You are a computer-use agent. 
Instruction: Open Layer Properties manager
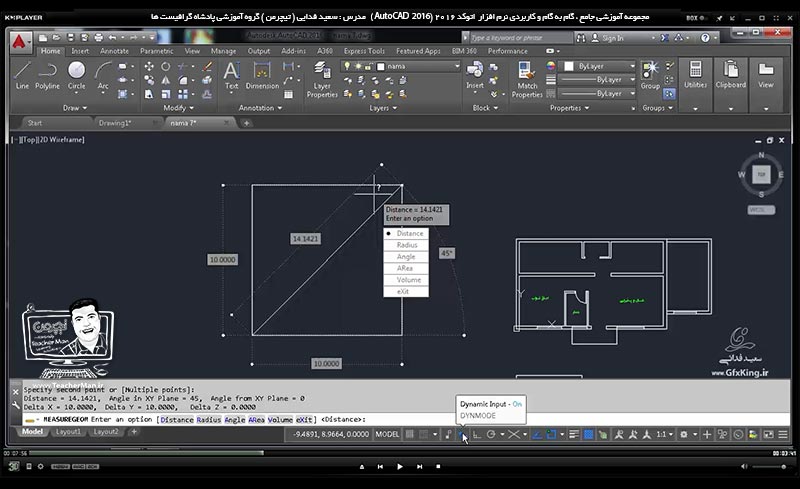coord(322,79)
